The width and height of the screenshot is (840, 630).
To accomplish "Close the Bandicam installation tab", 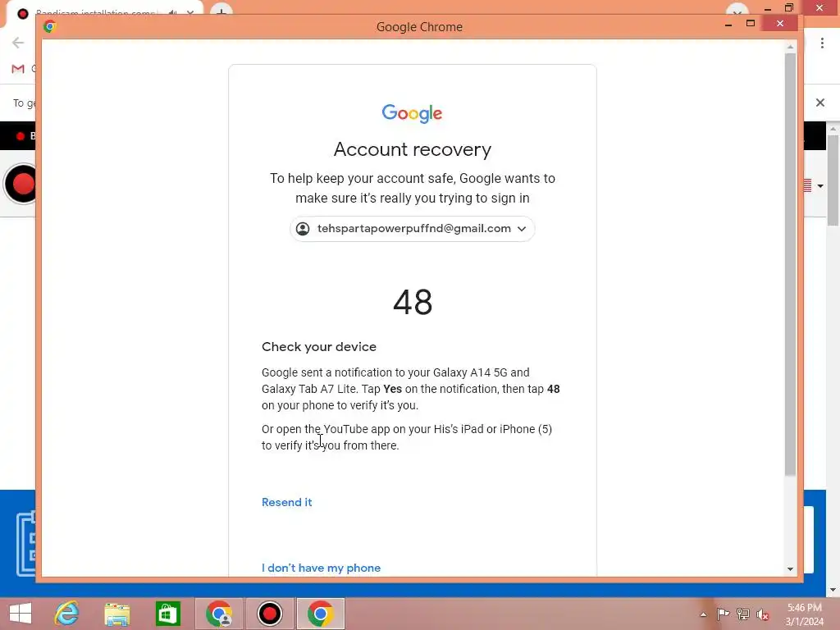I will tap(190, 12).
